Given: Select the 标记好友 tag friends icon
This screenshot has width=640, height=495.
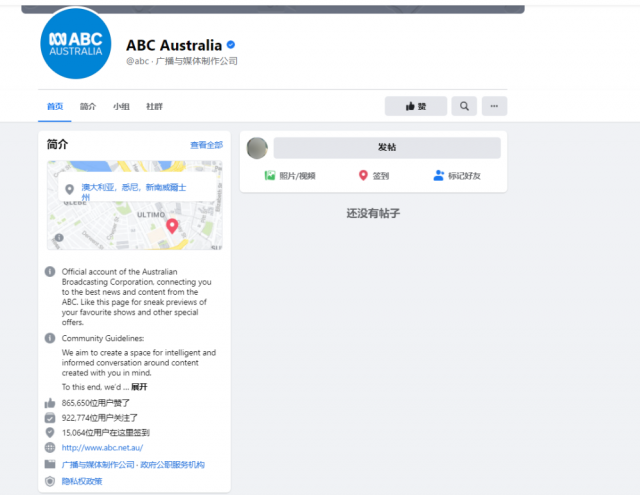Looking at the screenshot, I should point(438,175).
